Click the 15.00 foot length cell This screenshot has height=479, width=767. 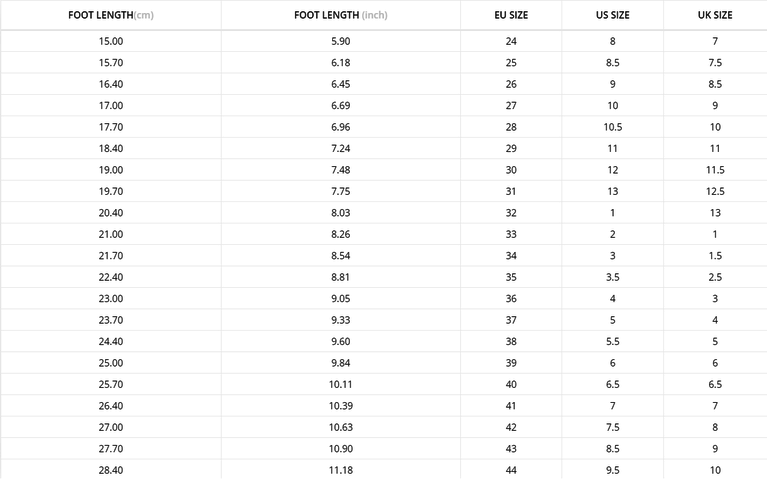[x=111, y=41]
